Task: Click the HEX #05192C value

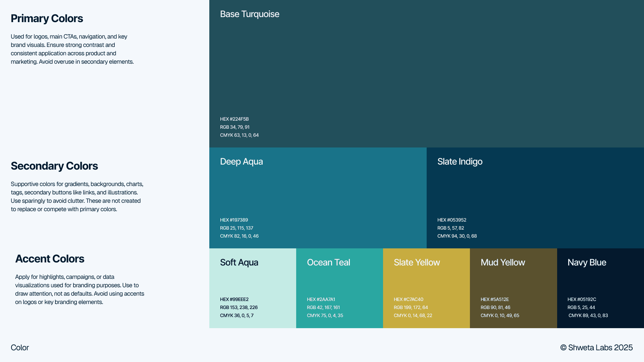Action: coord(582,299)
